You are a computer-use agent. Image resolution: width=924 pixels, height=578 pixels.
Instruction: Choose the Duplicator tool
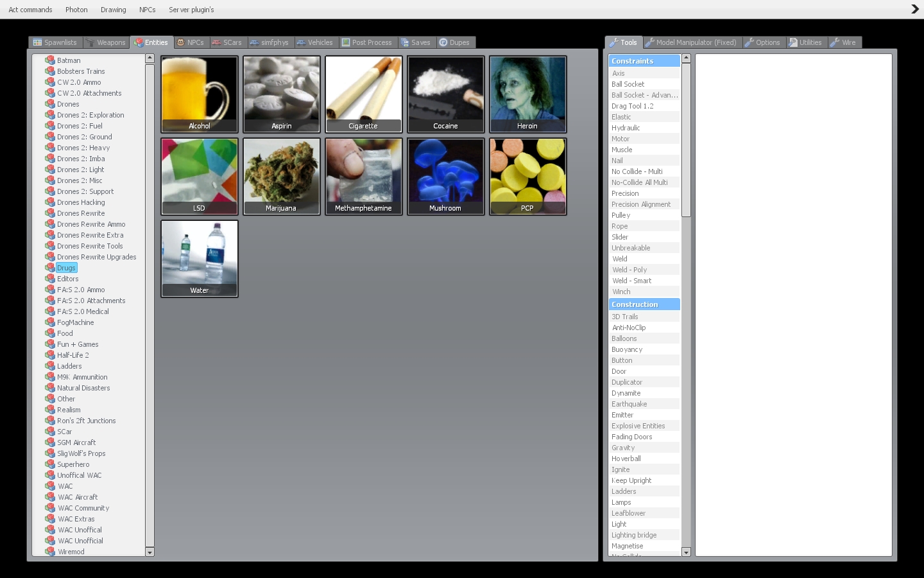click(627, 382)
